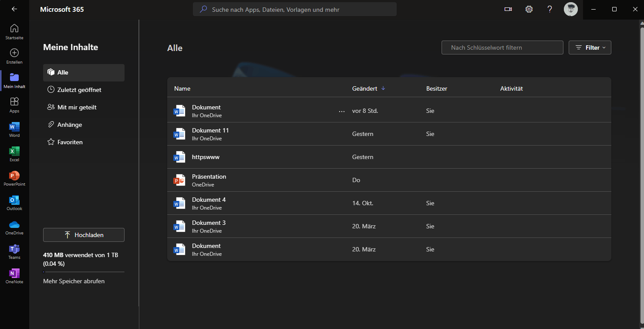Click the Microsoft 365 title
The height and width of the screenshot is (329, 644).
62,9
